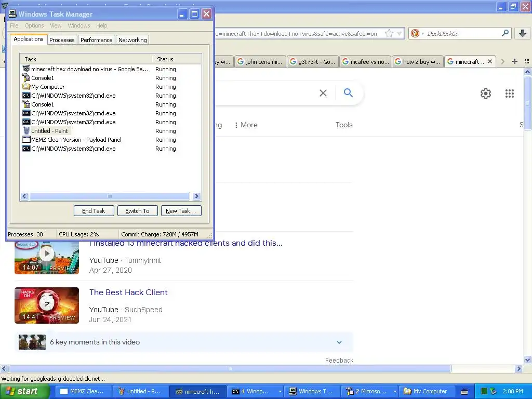This screenshot has height=399, width=532.
Task: Open the I installed 13 minecraft hacked clients link
Action: click(x=186, y=243)
